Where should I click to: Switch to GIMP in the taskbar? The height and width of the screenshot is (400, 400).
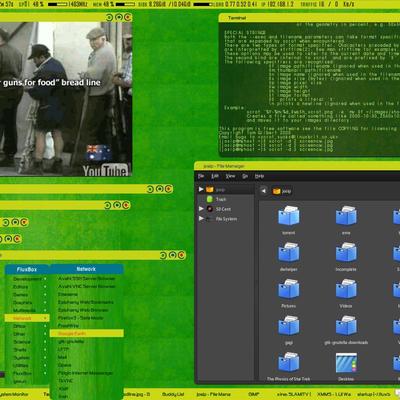point(254,394)
